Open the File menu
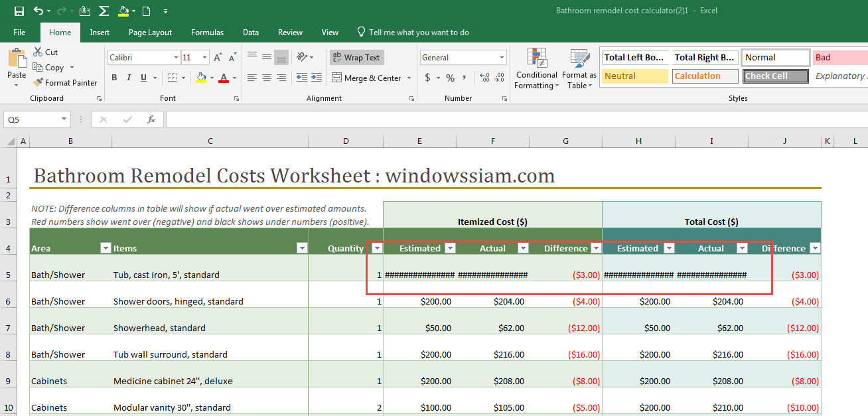 19,32
